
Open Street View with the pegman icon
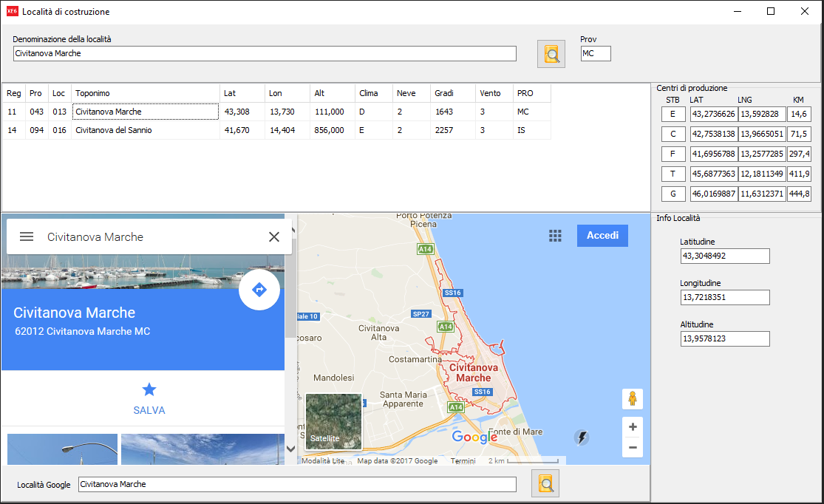(x=632, y=399)
